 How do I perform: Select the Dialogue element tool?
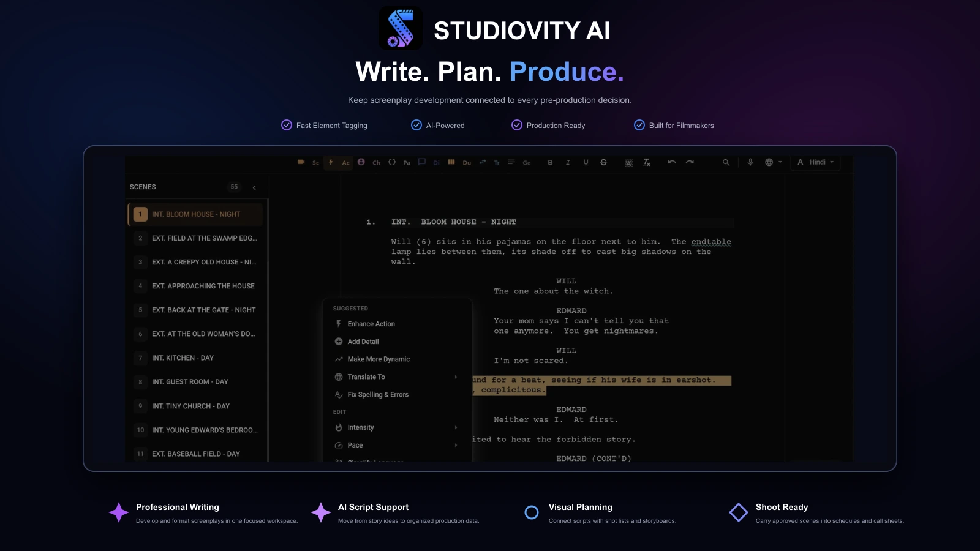coord(429,162)
